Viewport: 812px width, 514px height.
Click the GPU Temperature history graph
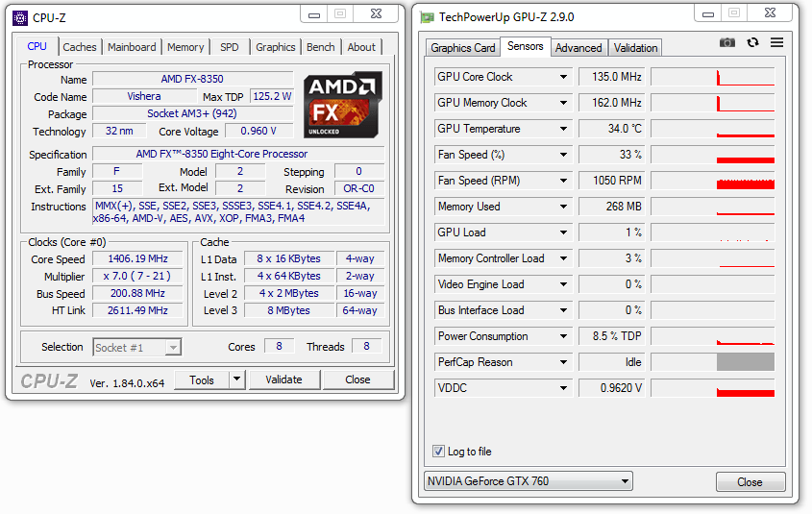(713, 129)
